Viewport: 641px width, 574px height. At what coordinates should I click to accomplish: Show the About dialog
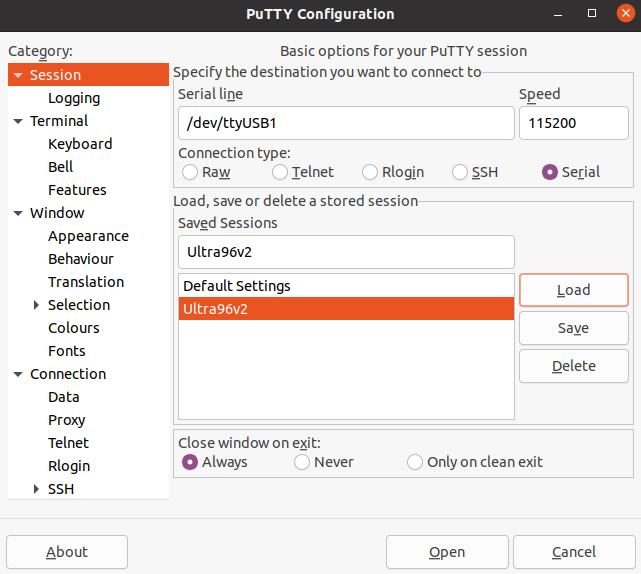[x=67, y=552]
